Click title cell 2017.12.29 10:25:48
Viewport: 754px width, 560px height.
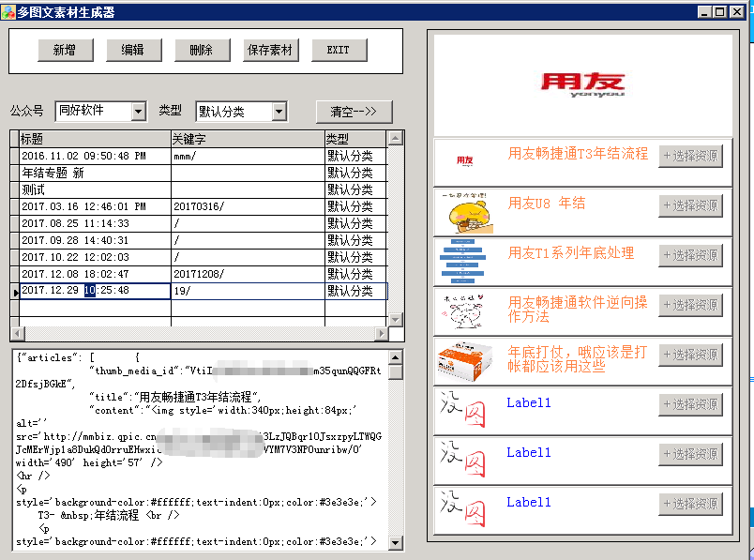(95, 291)
